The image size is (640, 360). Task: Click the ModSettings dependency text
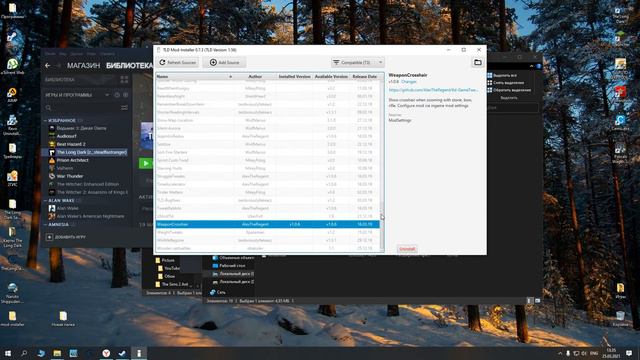(400, 120)
